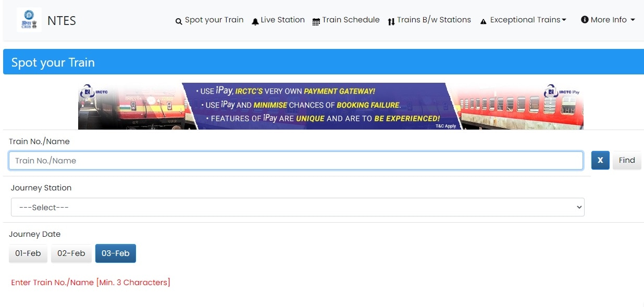Click the arrows icon beside Trains B/w Stations
The image size is (644, 307).
pos(391,21)
